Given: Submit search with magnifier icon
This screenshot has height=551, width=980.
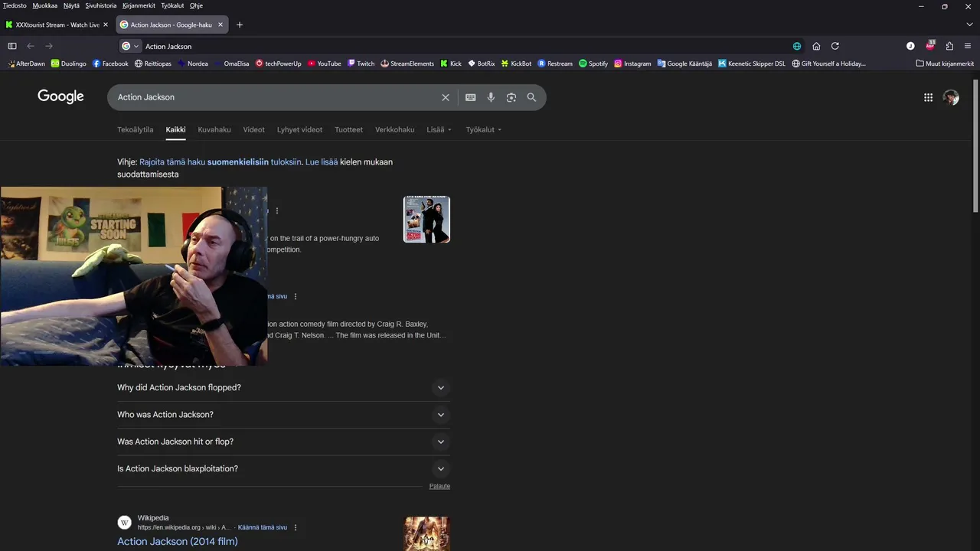Looking at the screenshot, I should (x=531, y=97).
